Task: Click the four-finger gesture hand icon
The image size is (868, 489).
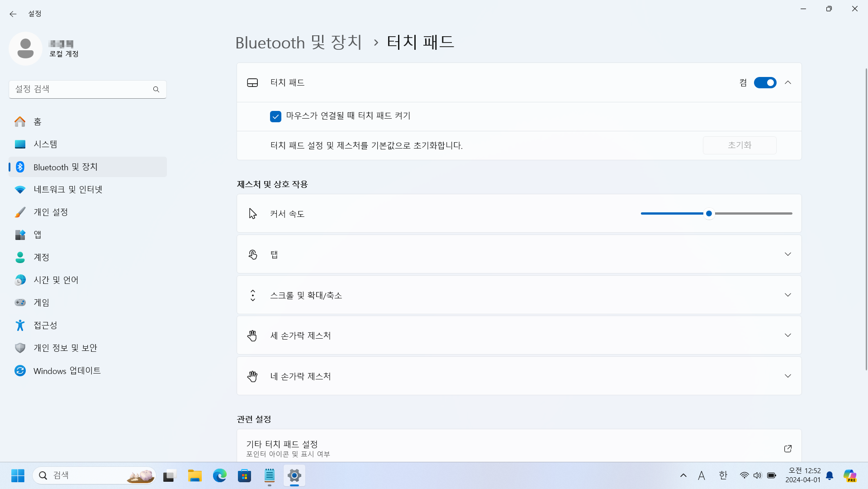Action: coord(252,376)
